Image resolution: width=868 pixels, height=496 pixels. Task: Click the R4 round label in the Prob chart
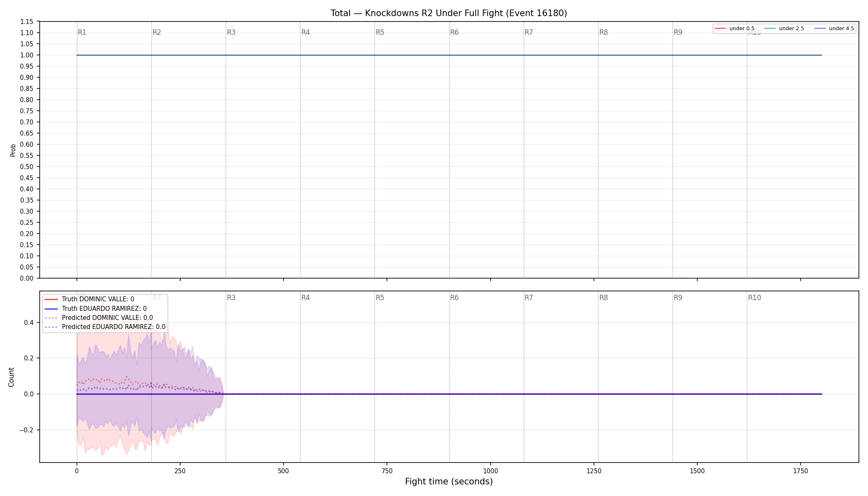305,32
